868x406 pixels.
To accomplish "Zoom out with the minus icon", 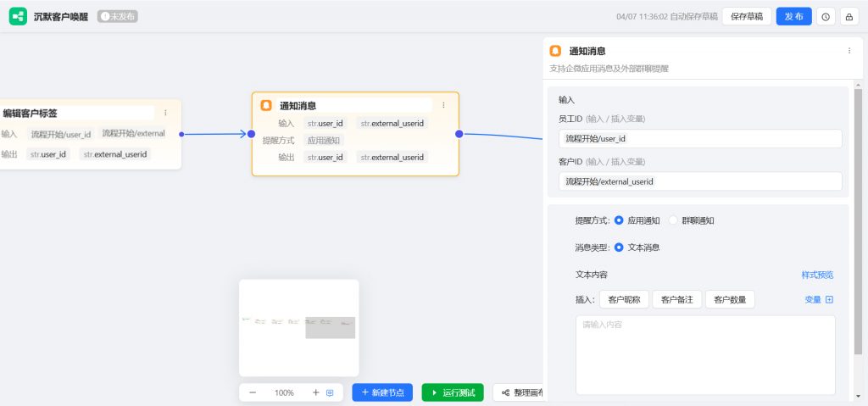I will pyautogui.click(x=253, y=392).
